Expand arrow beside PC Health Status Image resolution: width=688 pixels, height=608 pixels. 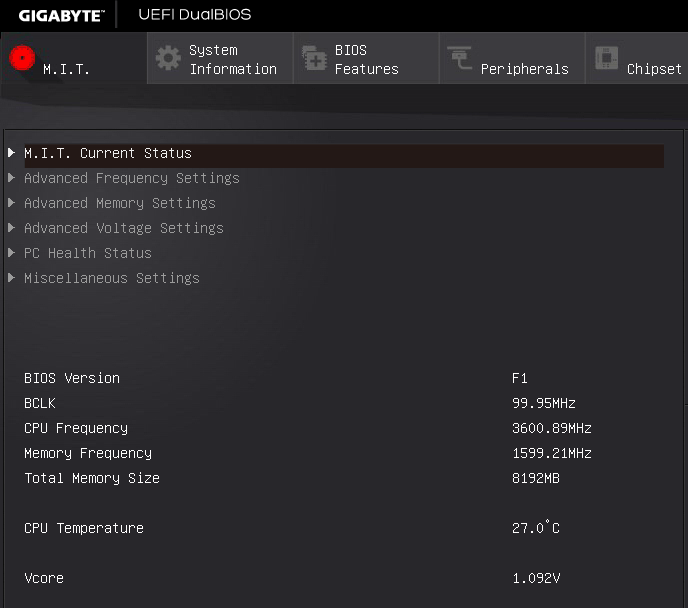pyautogui.click(x=11, y=253)
